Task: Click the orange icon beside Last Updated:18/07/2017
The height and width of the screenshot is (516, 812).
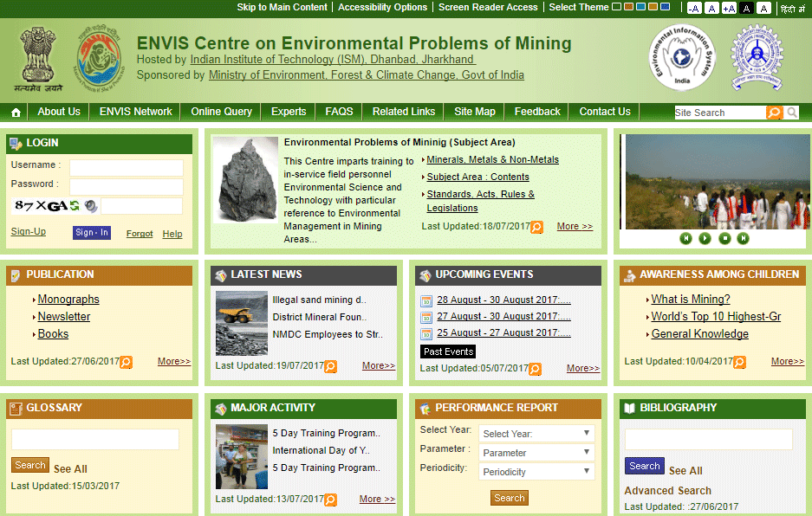Action: [537, 227]
